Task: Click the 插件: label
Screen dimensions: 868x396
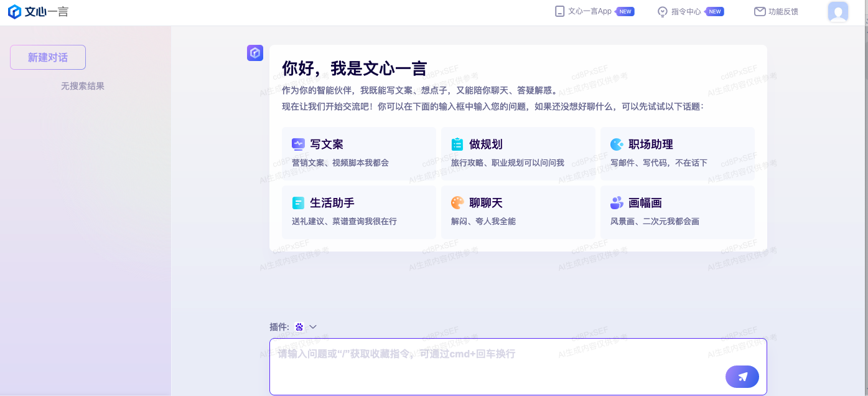Action: (x=279, y=327)
